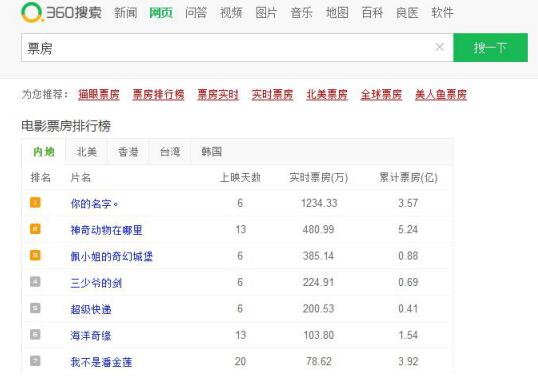Click the cumulative value 1.54
Viewport: 538px width, 383px height.
pos(408,335)
